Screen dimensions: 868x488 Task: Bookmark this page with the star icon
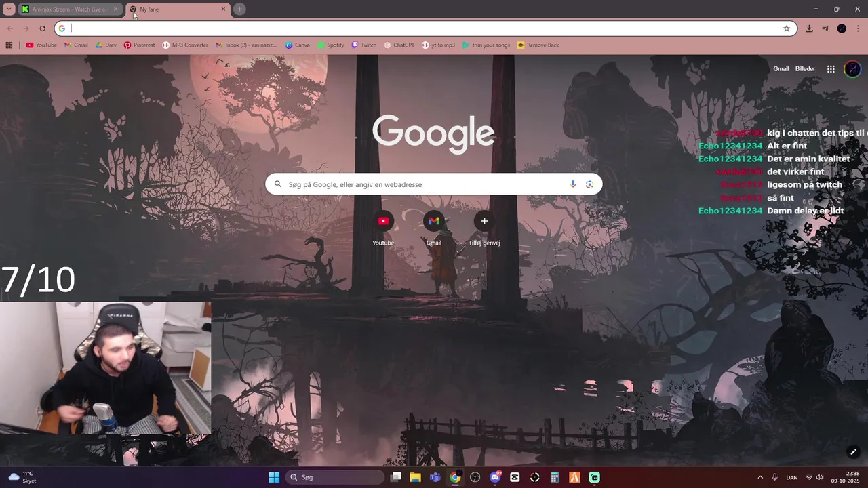(787, 28)
